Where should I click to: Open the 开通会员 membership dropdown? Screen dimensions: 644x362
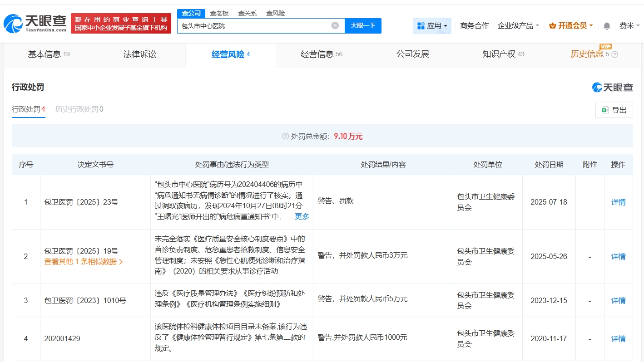point(571,26)
